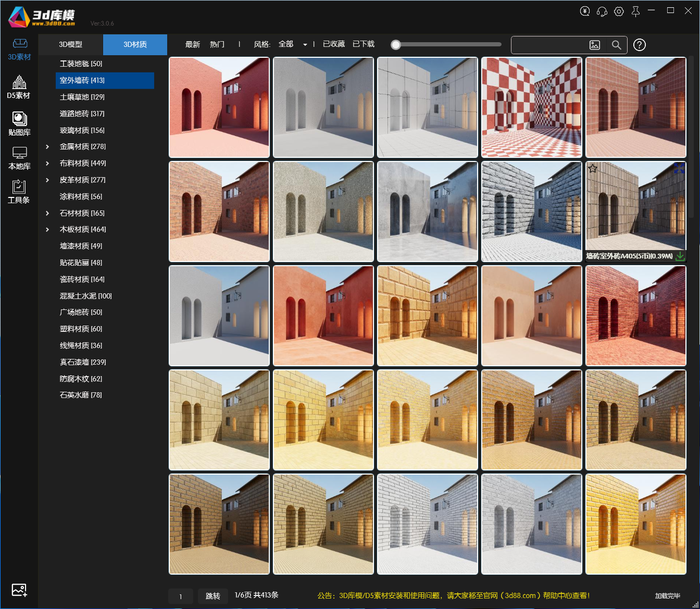Viewport: 700px width, 609px height.
Task: Click the material grid vertical scrollbar
Action: [692, 135]
